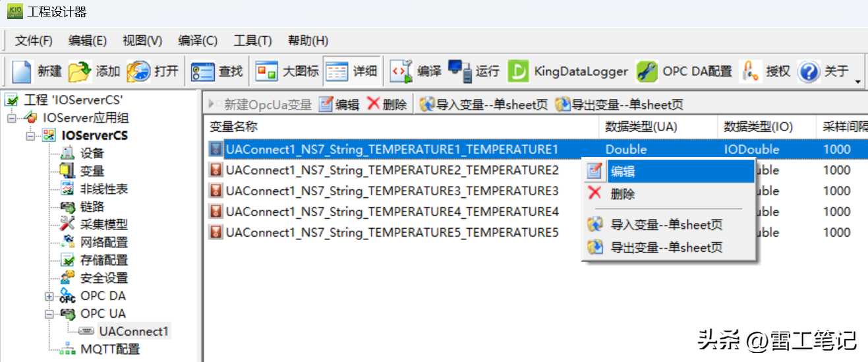Screen dimensions: 868x362
Task: Start the project with the 运行 icon
Action: point(459,71)
